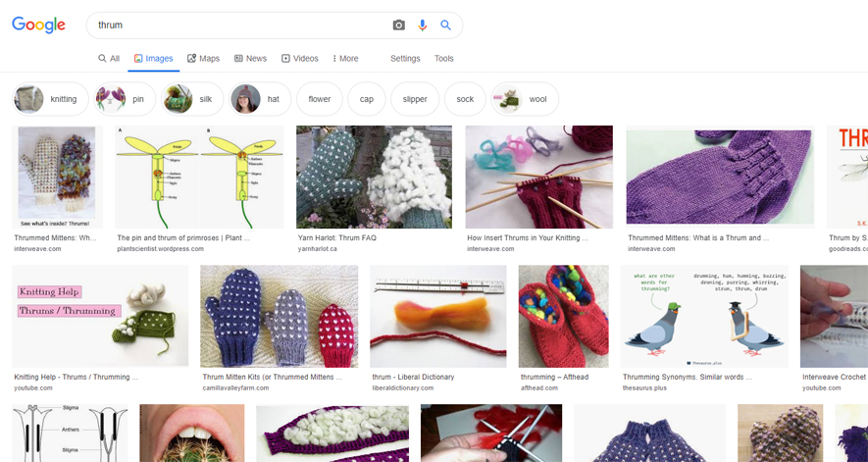
Task: Filter images by 'pin' chip
Action: (x=125, y=99)
